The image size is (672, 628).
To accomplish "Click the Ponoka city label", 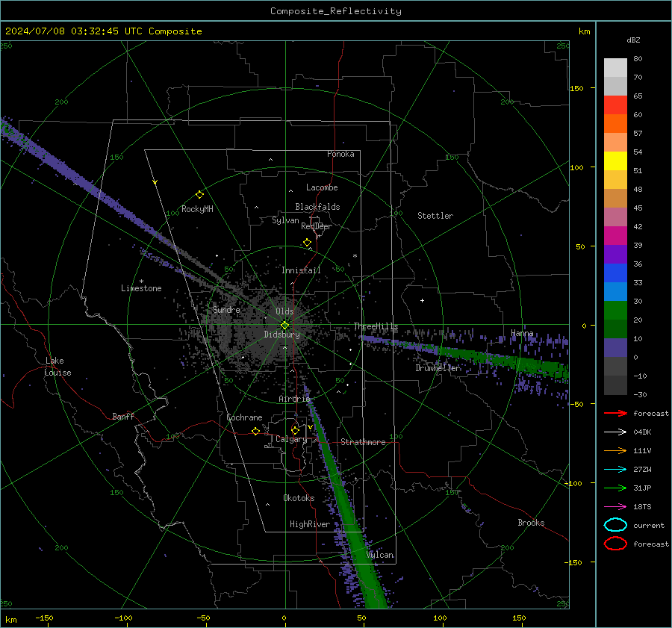I will tap(340, 154).
